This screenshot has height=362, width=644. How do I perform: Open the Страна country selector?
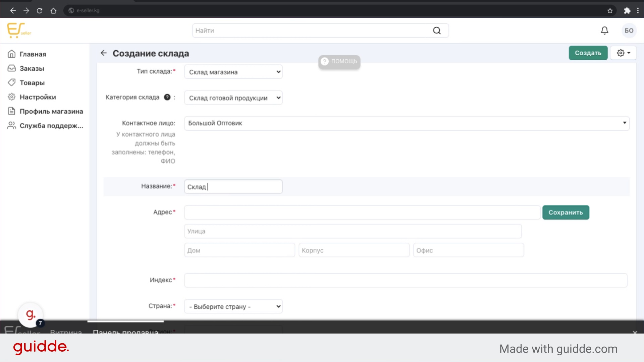click(x=233, y=306)
